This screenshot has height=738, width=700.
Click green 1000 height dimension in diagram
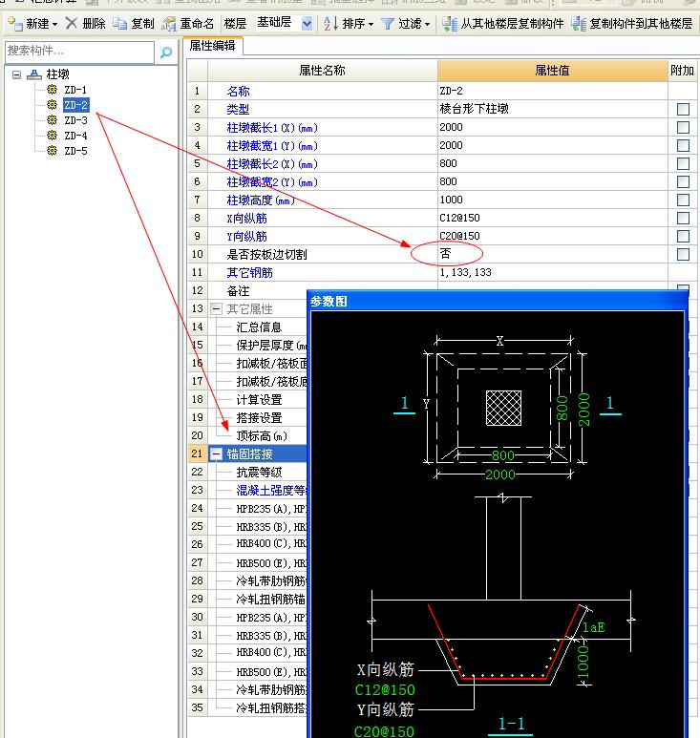(x=583, y=662)
